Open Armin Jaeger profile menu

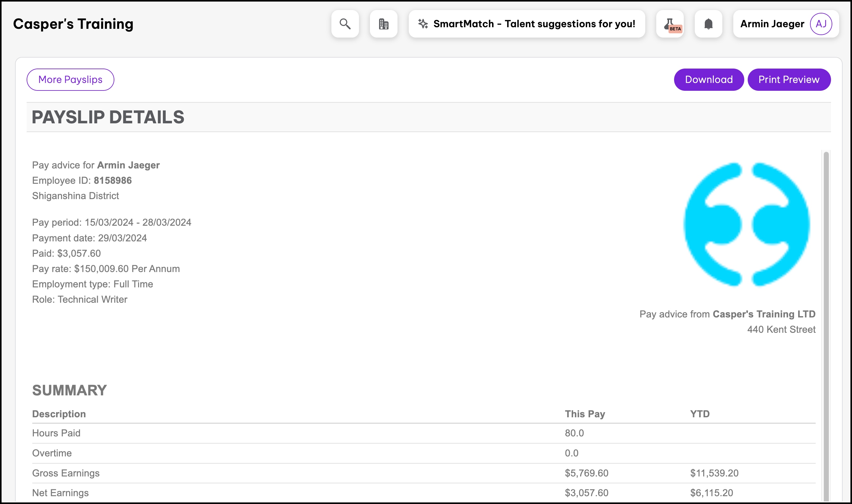click(772, 24)
